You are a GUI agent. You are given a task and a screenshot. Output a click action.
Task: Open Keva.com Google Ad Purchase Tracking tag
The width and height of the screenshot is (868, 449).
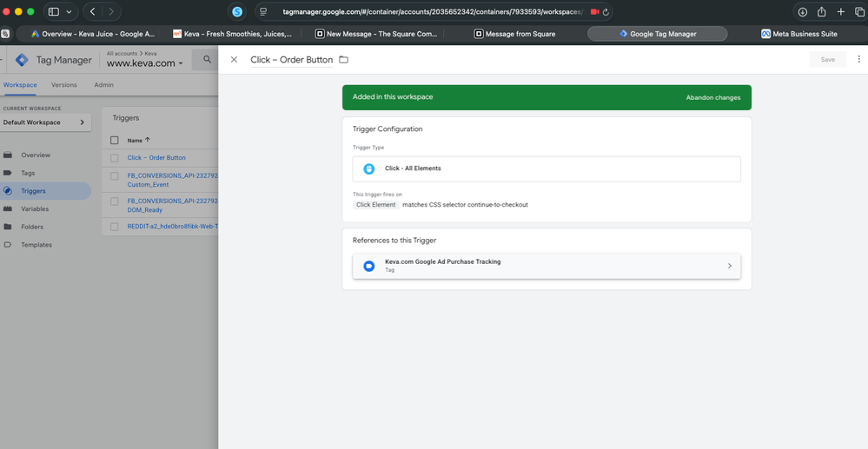click(547, 266)
